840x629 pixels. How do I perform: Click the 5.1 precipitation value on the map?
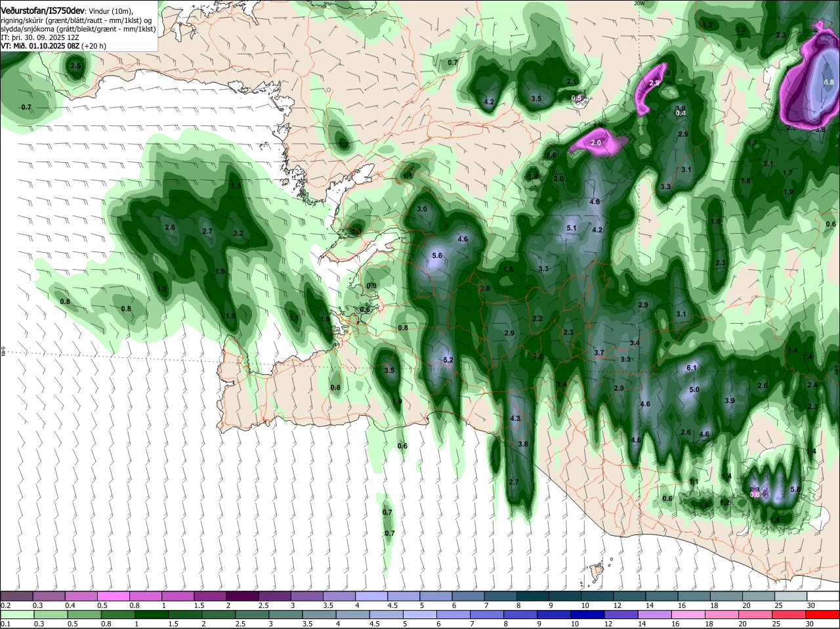(571, 228)
